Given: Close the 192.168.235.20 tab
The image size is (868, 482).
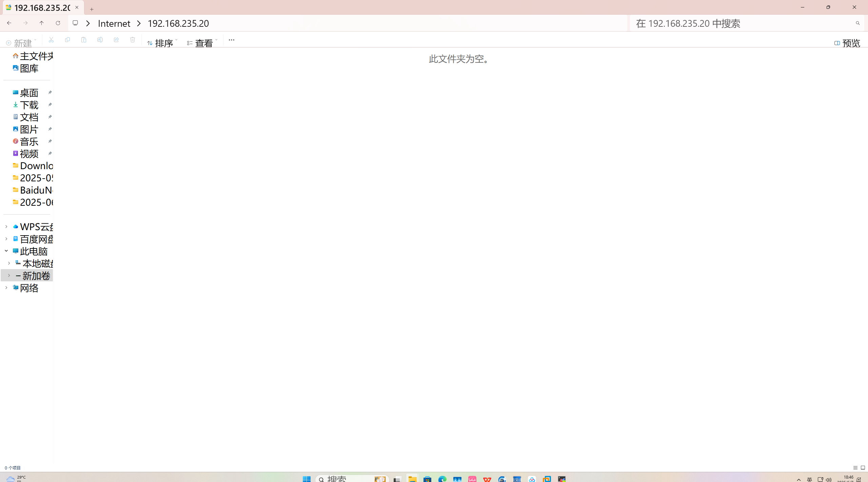Looking at the screenshot, I should click(77, 7).
